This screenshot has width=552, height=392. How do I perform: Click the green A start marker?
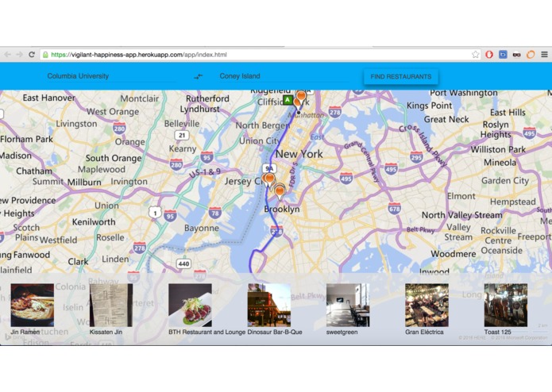coord(288,100)
